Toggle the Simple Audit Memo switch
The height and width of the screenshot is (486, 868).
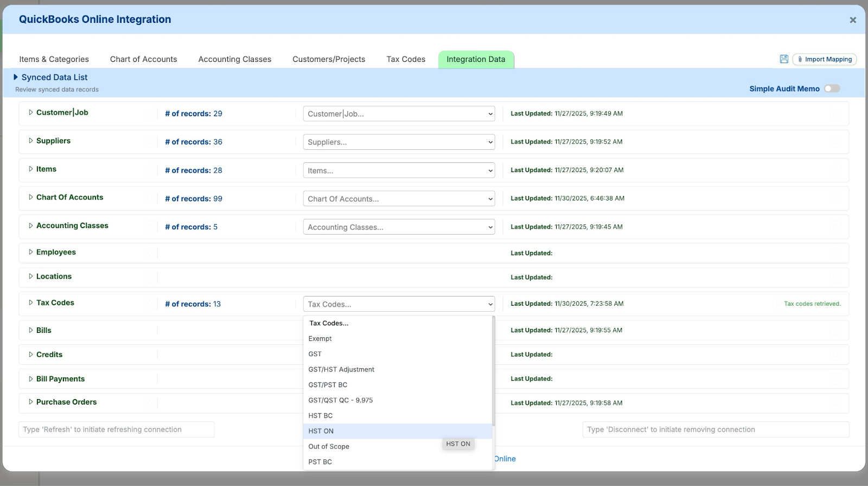coord(832,89)
